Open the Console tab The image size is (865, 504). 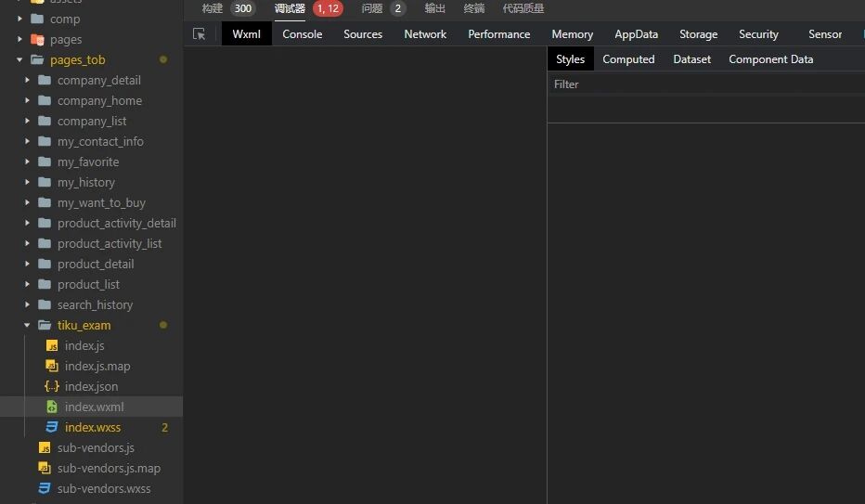point(303,34)
